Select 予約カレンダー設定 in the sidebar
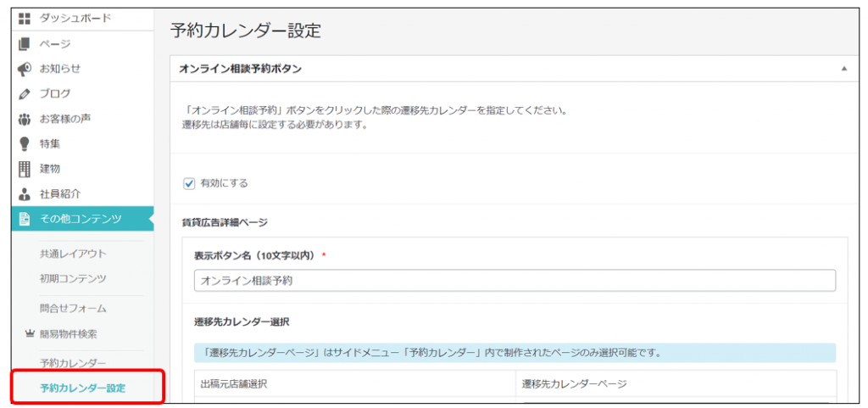868x408 pixels. pyautogui.click(x=82, y=388)
